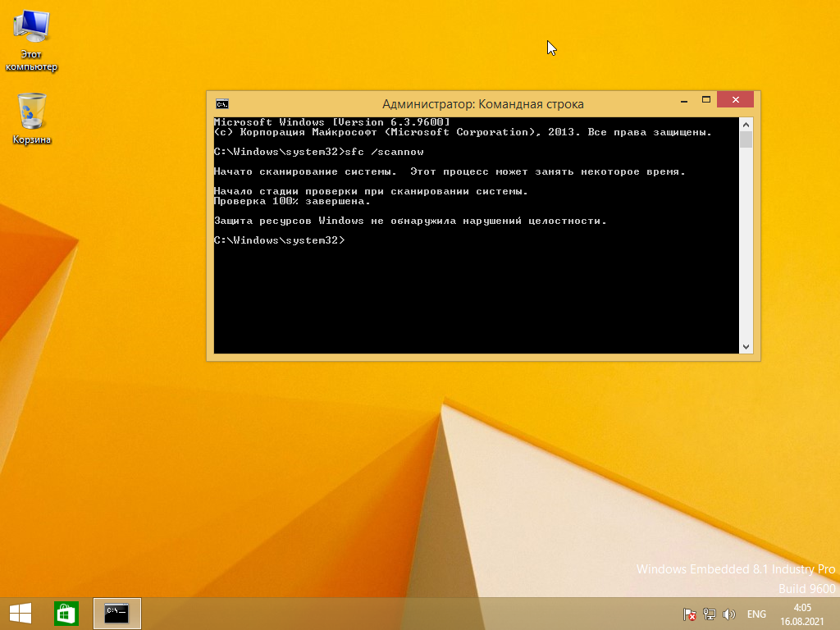Close the command prompt window
Image resolution: width=840 pixels, height=630 pixels.
(735, 100)
